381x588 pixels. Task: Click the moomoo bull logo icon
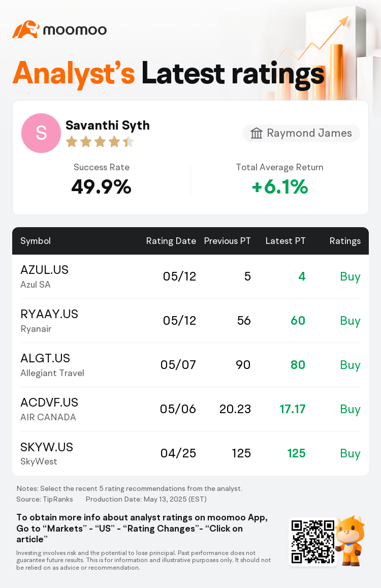point(26,29)
